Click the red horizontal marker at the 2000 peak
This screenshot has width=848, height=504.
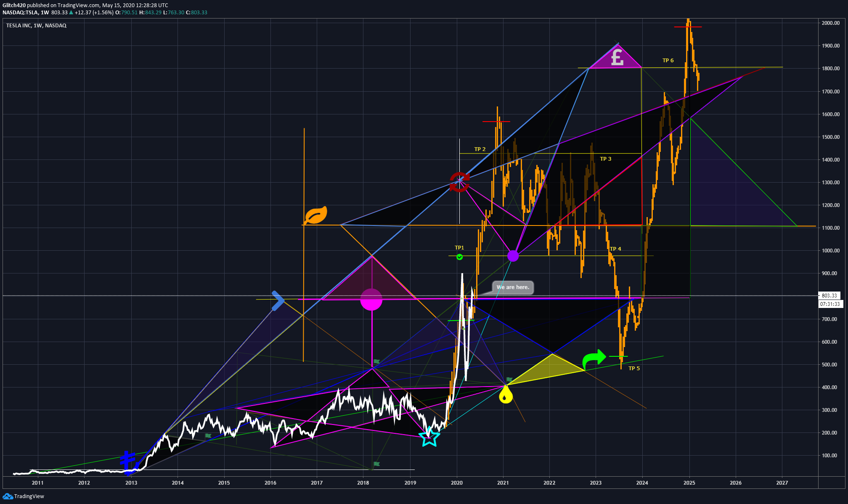click(x=688, y=27)
